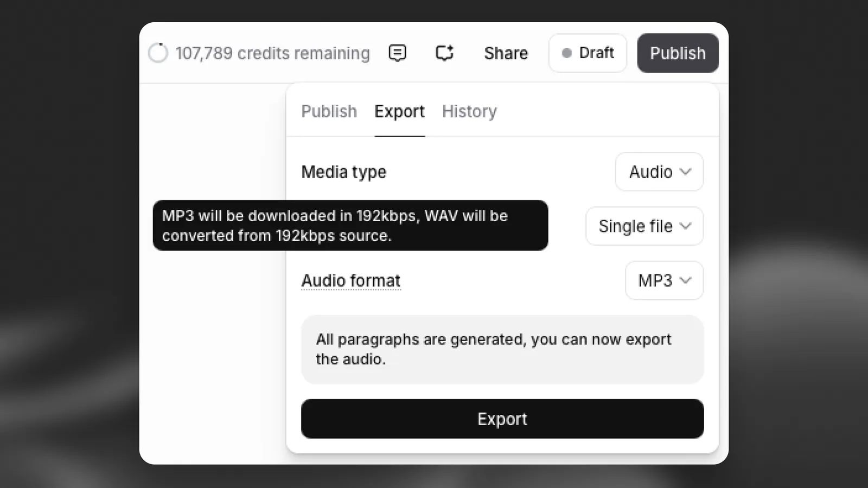Open the comments icon in the top bar

(398, 53)
